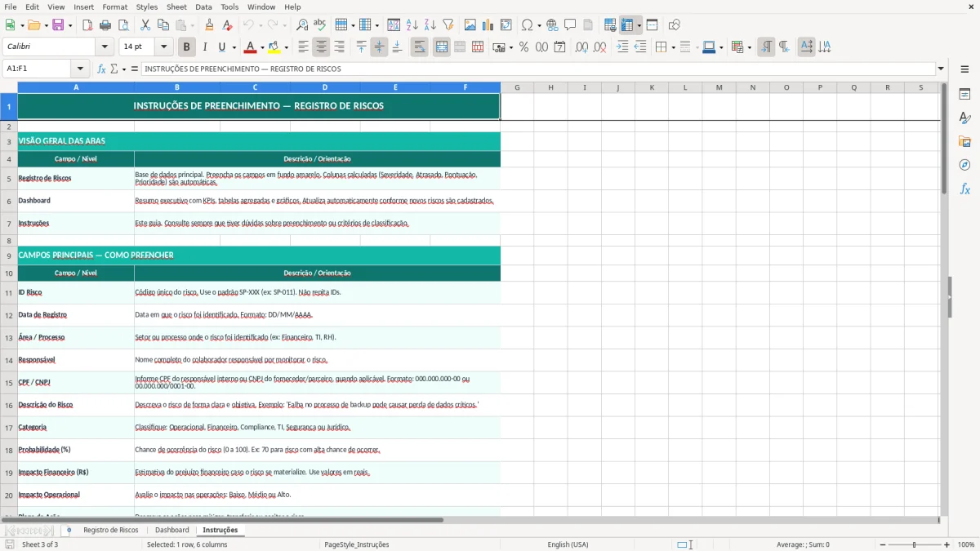Run the spelling check

pyautogui.click(x=319, y=25)
